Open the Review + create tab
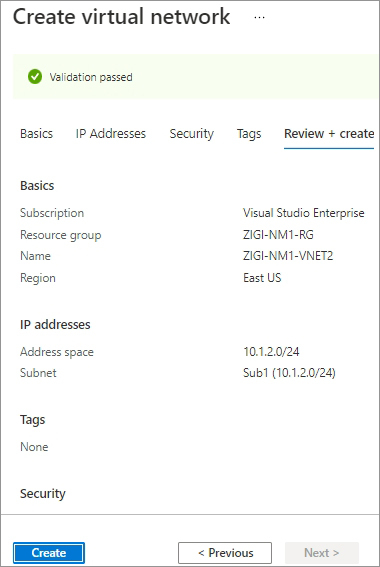Viewport: 380px width, 567px height. pyautogui.click(x=329, y=134)
